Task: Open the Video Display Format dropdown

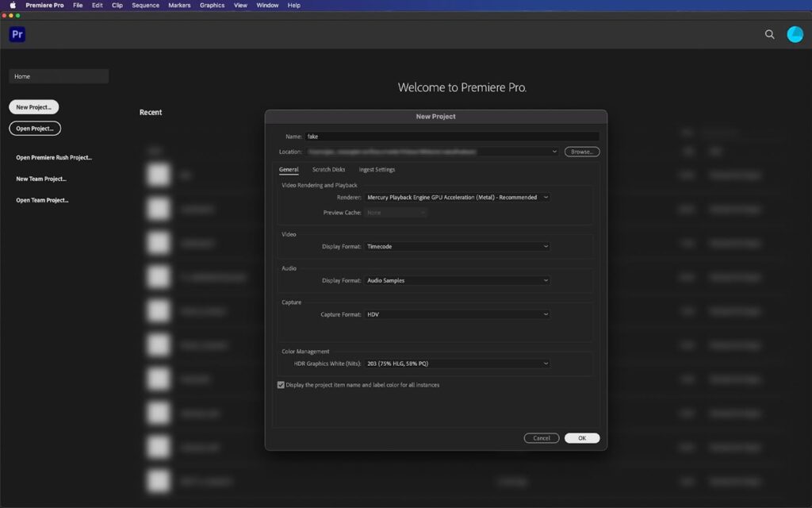Action: (457, 247)
